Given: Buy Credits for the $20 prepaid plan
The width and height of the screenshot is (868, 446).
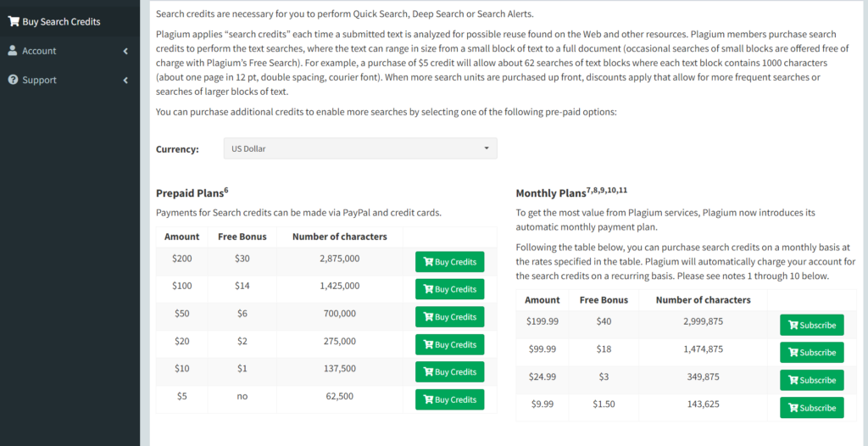Looking at the screenshot, I should point(449,344).
